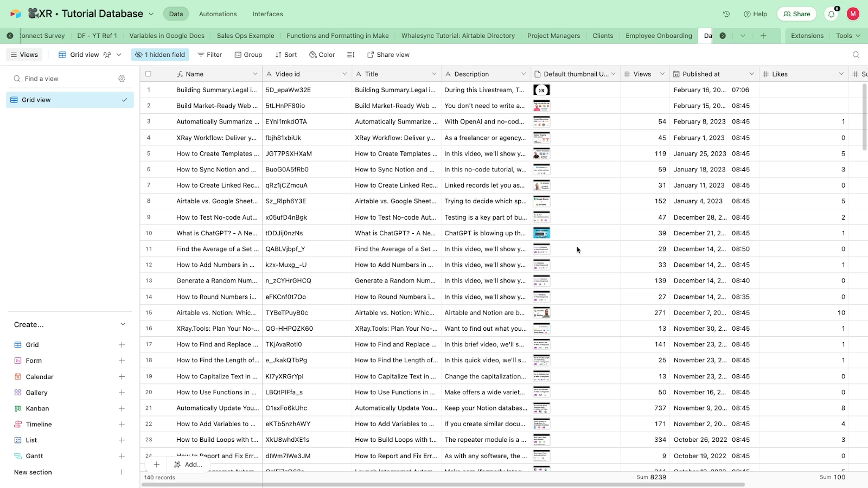The height and width of the screenshot is (488, 868).
Task: Open the Employee Onboarding table
Action: [659, 36]
